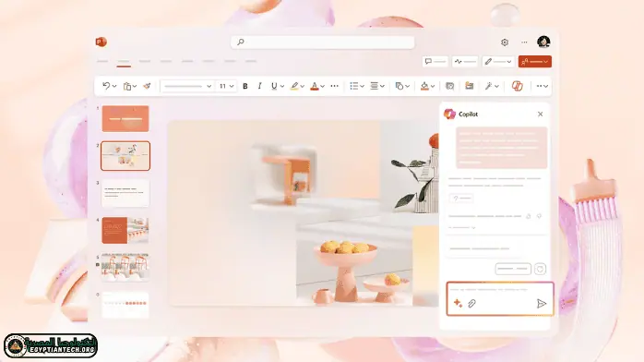
Task: Open the settings gear in the title bar
Action: tap(505, 42)
